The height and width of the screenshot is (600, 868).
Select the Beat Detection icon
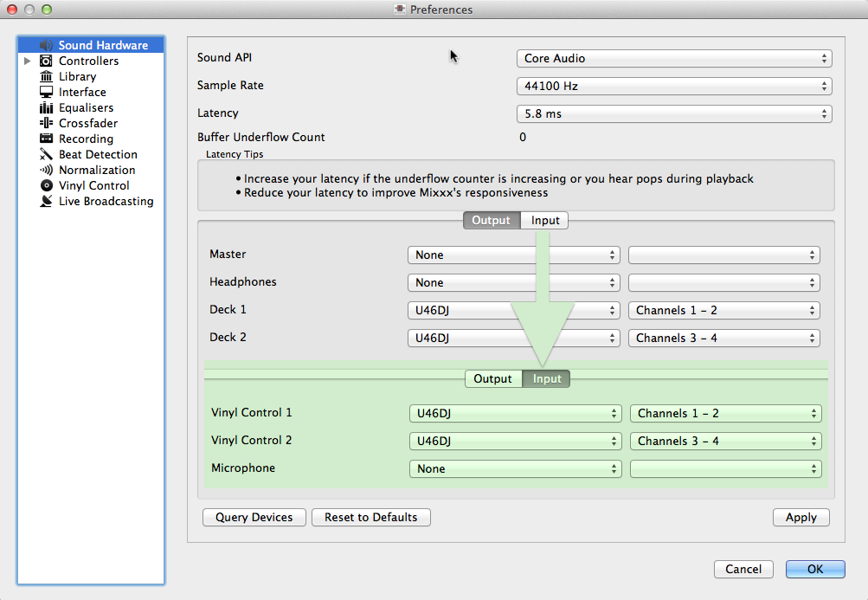tap(47, 155)
